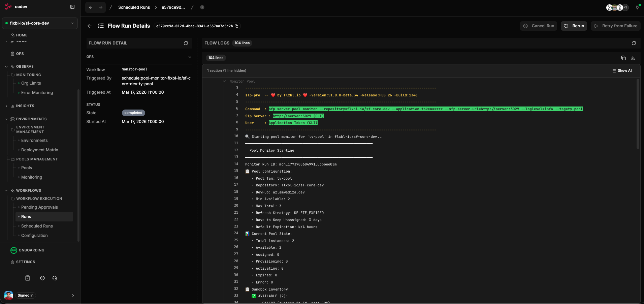This screenshot has width=644, height=304.
Task: Toggle the sidebar collapse icon
Action: pos(72,7)
